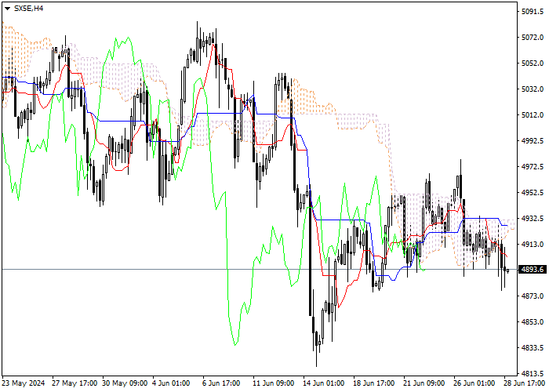Image resolution: width=549 pixels, height=392 pixels.
Task: Select the price axis label 4992.5
Action: point(533,140)
